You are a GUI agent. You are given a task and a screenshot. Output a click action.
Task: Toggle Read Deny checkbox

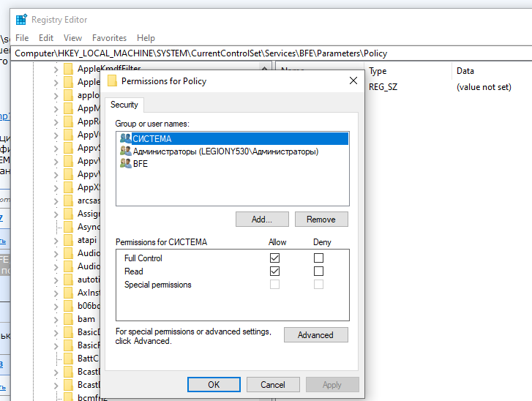pos(318,271)
